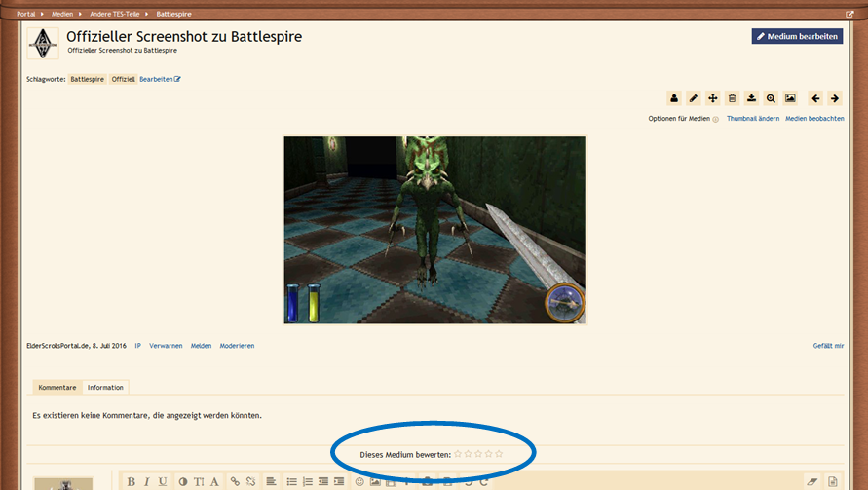Screen dimensions: 868x490
Task: Click the download icon
Action: click(x=751, y=98)
